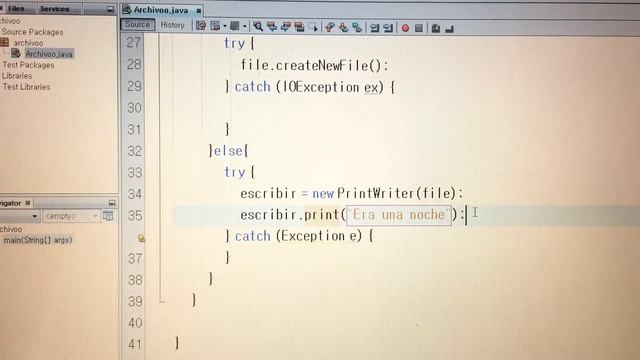Click the hint lightbulb icon in line gutter
Image resolution: width=640 pixels, height=360 pixels.
[141, 238]
